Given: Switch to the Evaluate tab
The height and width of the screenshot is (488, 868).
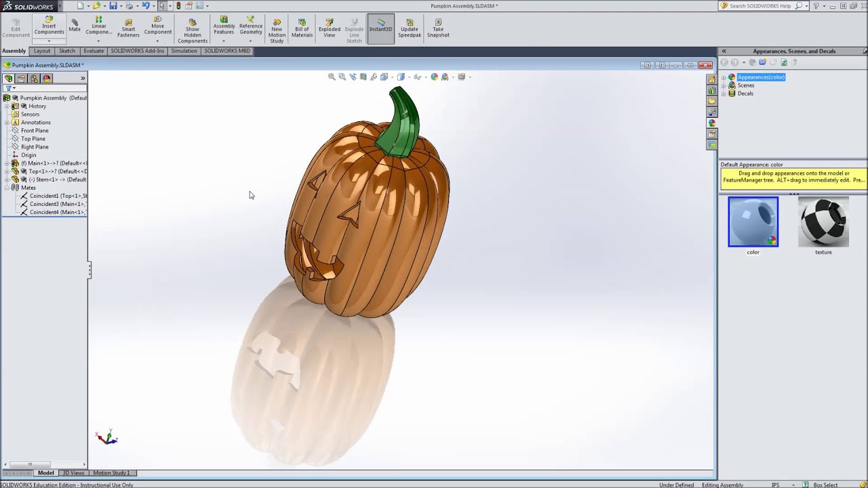Looking at the screenshot, I should point(94,51).
